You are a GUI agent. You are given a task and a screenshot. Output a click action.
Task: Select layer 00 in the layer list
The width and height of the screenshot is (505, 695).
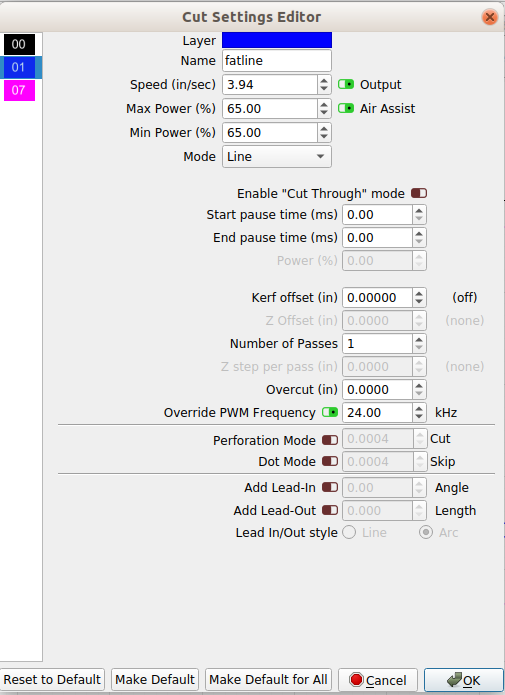coord(20,44)
